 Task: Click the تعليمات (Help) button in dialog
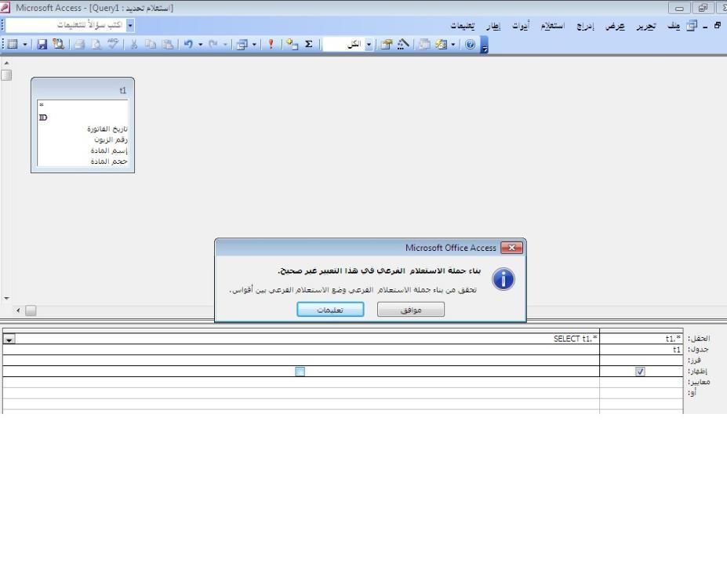click(330, 310)
